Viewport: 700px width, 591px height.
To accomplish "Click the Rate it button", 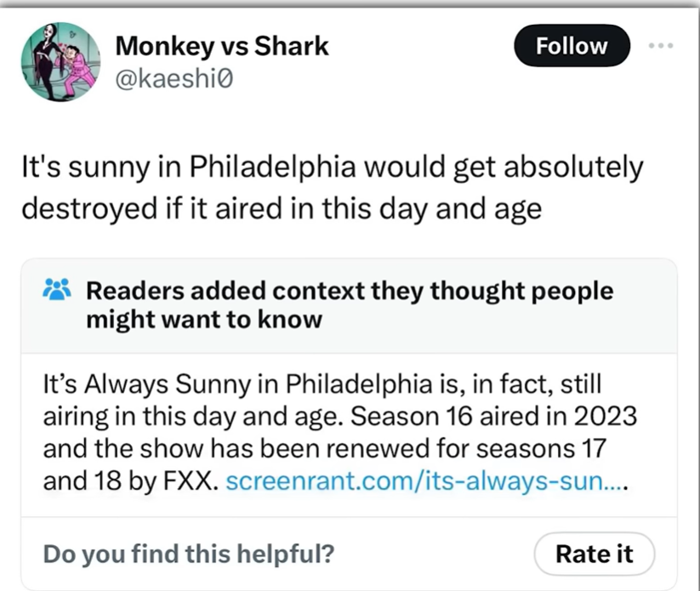I will 594,554.
